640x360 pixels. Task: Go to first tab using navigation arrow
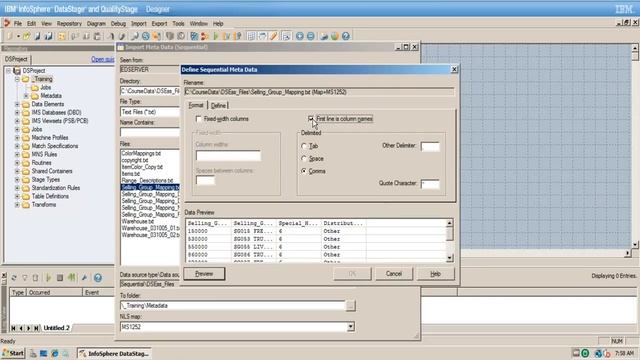click(x=13, y=328)
